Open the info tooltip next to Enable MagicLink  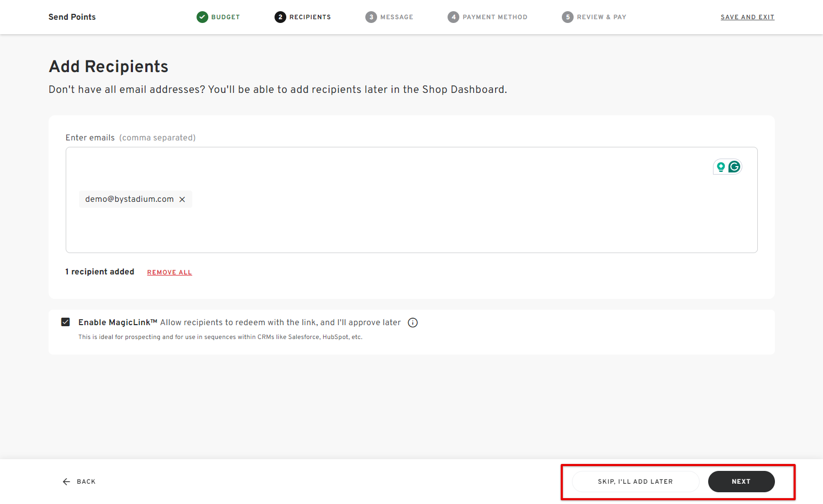coord(412,322)
